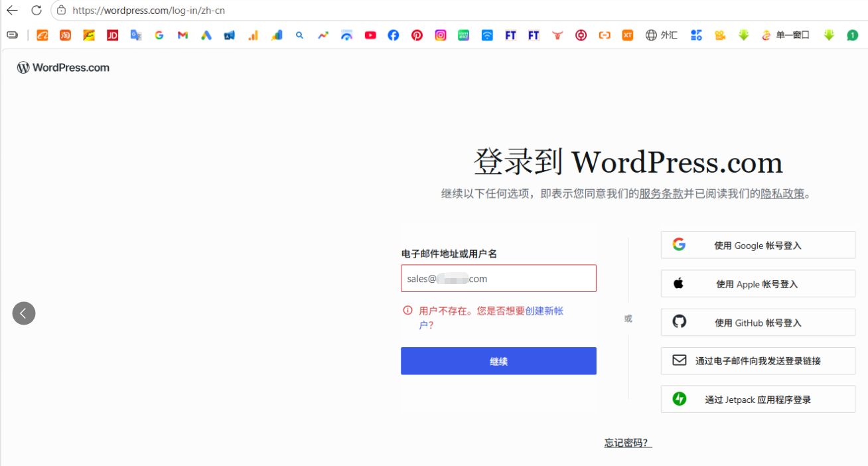Click the site info padlock icon
Image resolution: width=868 pixels, height=466 pixels.
click(x=61, y=10)
